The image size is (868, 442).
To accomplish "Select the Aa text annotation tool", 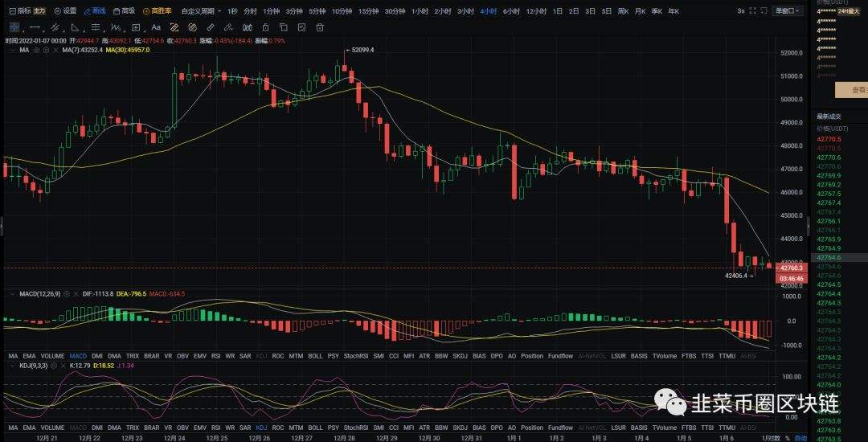I will tap(156, 27).
